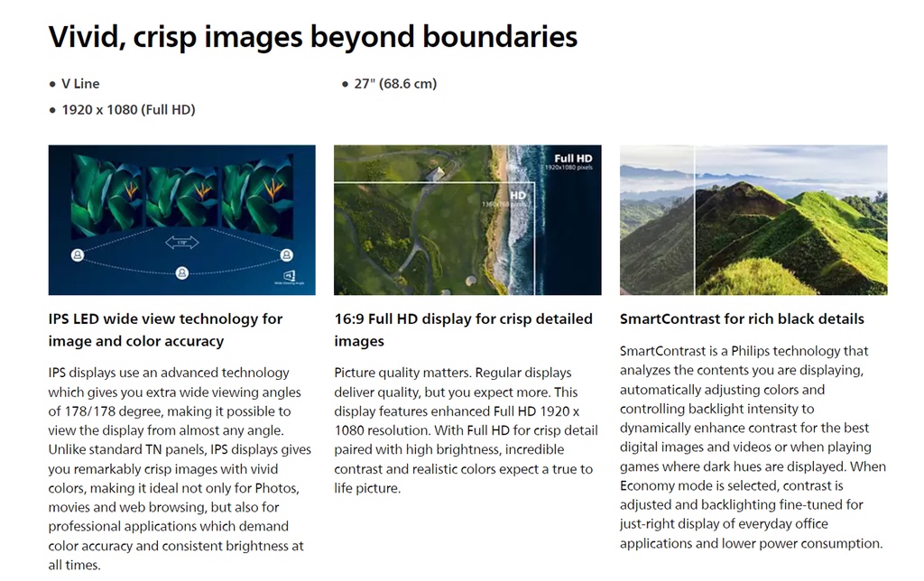Click the right viewer person icon
The height and width of the screenshot is (581, 924).
287,255
